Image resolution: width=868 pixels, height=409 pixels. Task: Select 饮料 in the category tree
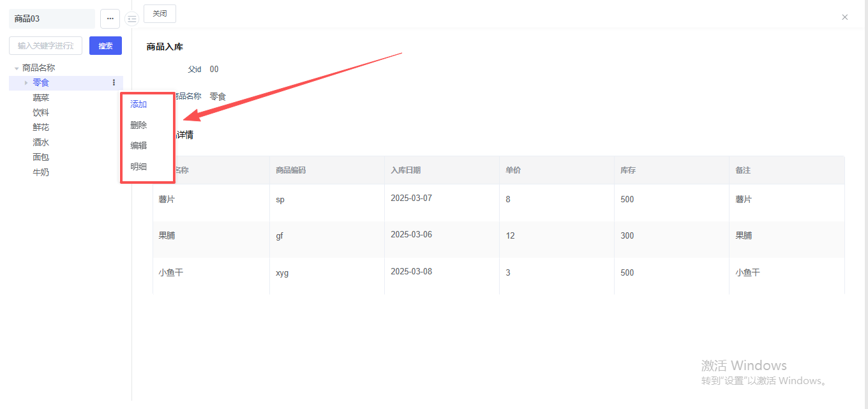tap(41, 112)
